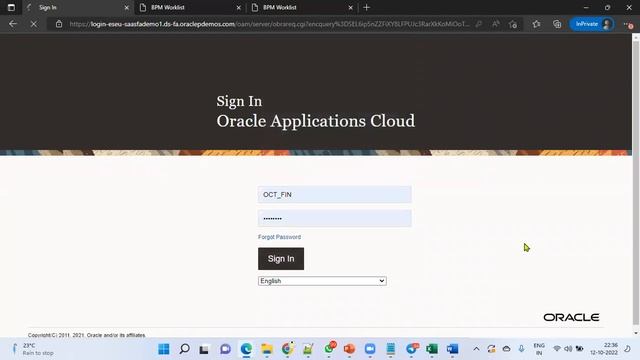Open the Wi-Fi network tray icon
This screenshot has height=360, width=640.
tap(557, 349)
